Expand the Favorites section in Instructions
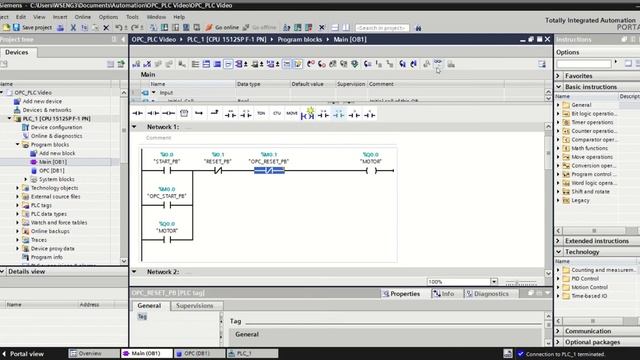Image resolution: width=640 pixels, height=360 pixels. pos(558,76)
